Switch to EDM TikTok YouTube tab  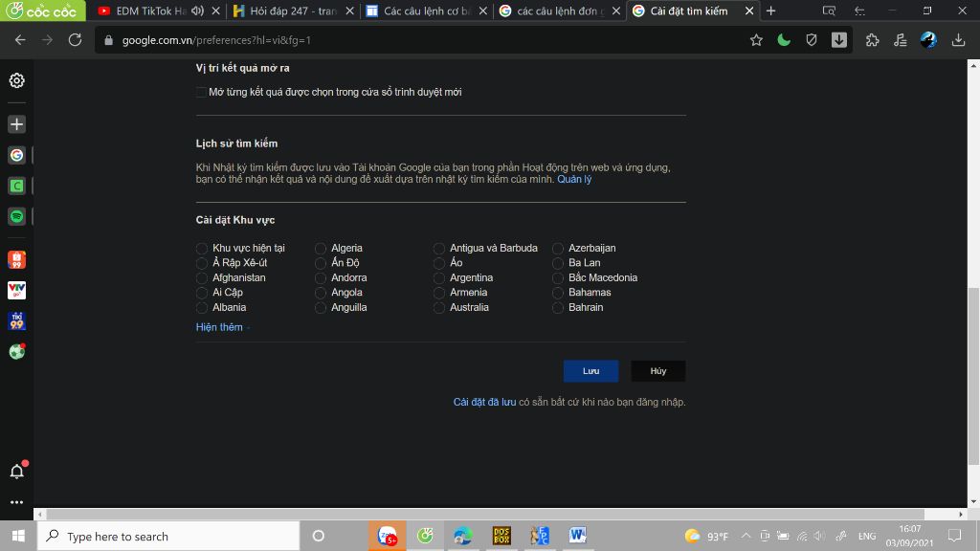pos(150,11)
